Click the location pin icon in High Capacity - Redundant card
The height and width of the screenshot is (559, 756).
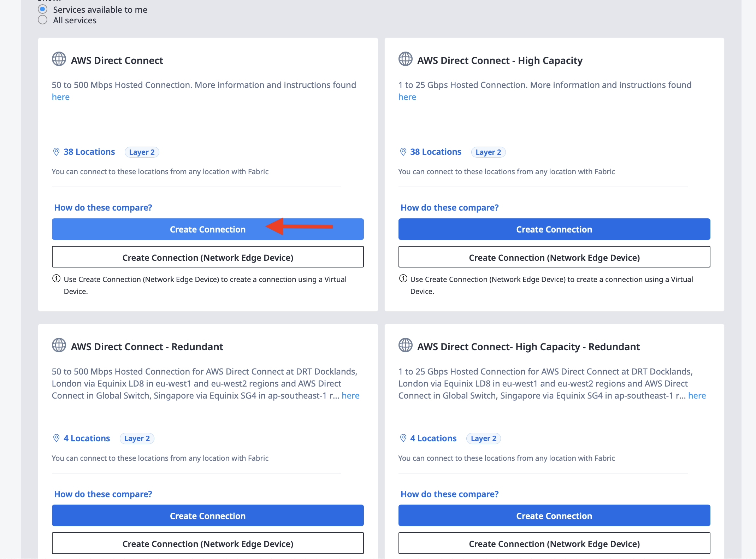pos(403,438)
